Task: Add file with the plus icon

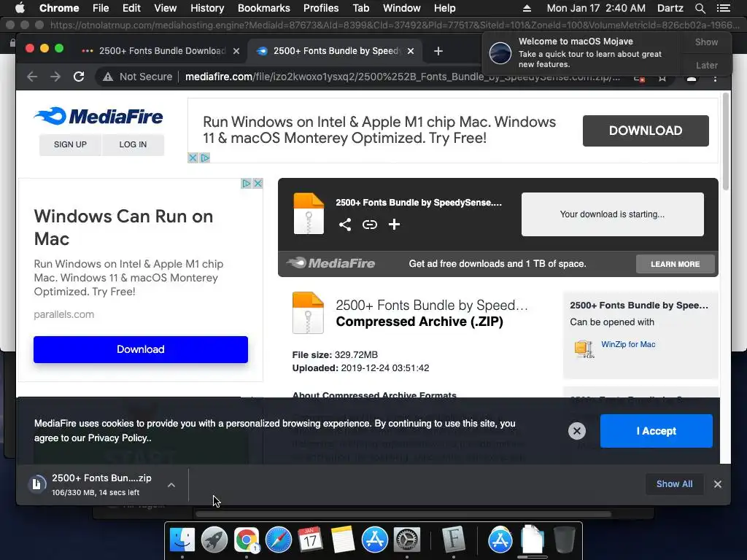Action: coord(394,225)
